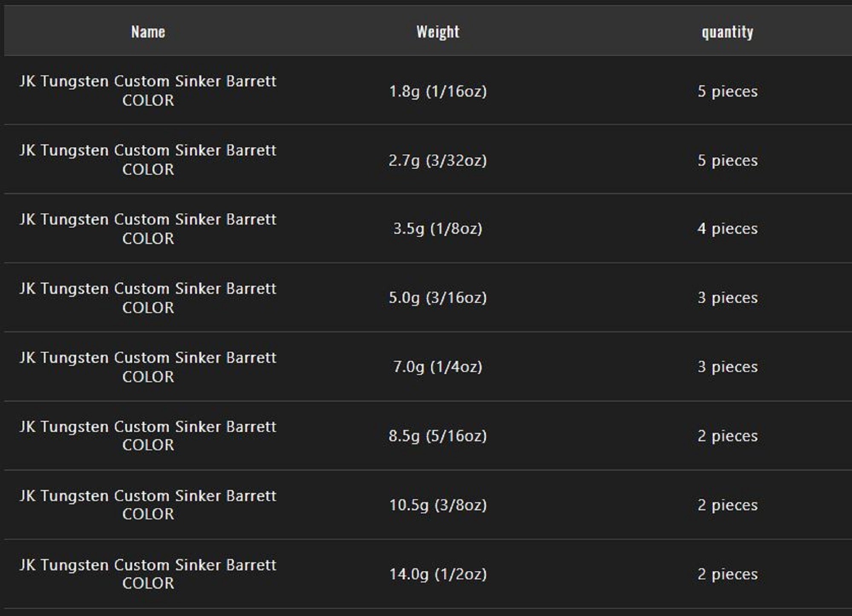Click the Name column header
Image resolution: width=852 pixels, height=616 pixels.
coord(148,32)
